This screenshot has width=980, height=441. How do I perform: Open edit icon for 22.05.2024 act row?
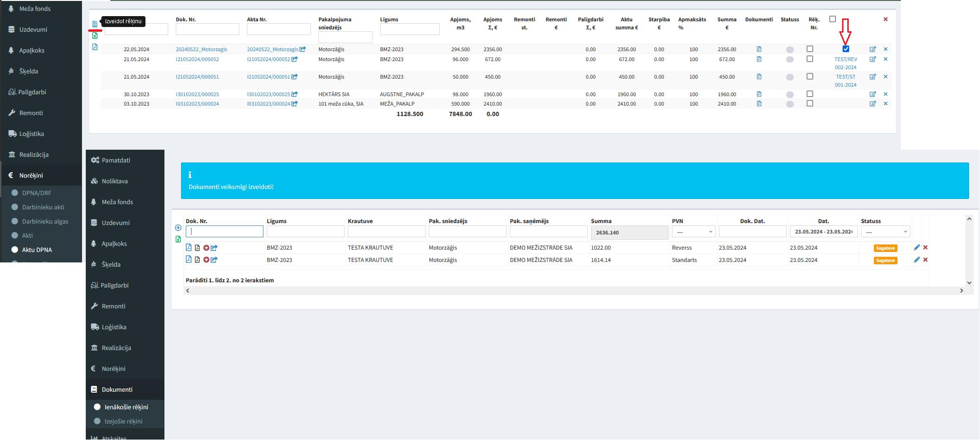point(872,49)
